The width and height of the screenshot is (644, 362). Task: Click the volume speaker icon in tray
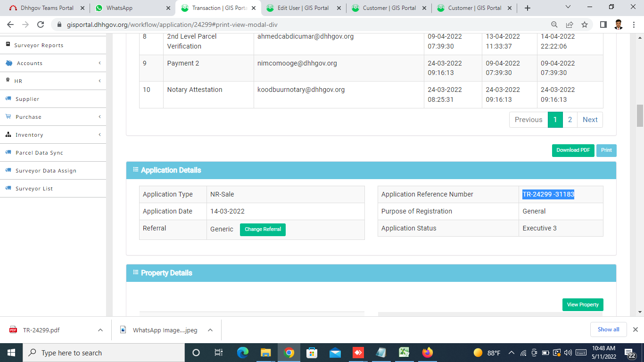point(568,353)
